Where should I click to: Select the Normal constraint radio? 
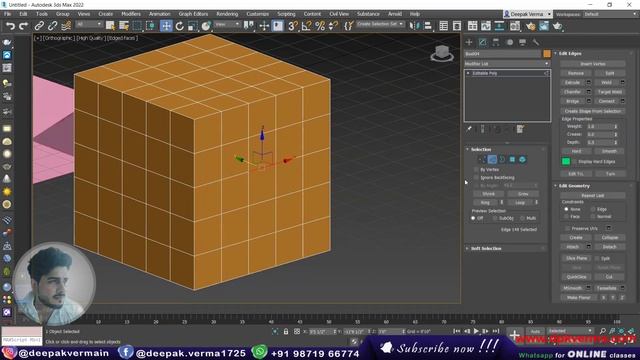(x=593, y=216)
